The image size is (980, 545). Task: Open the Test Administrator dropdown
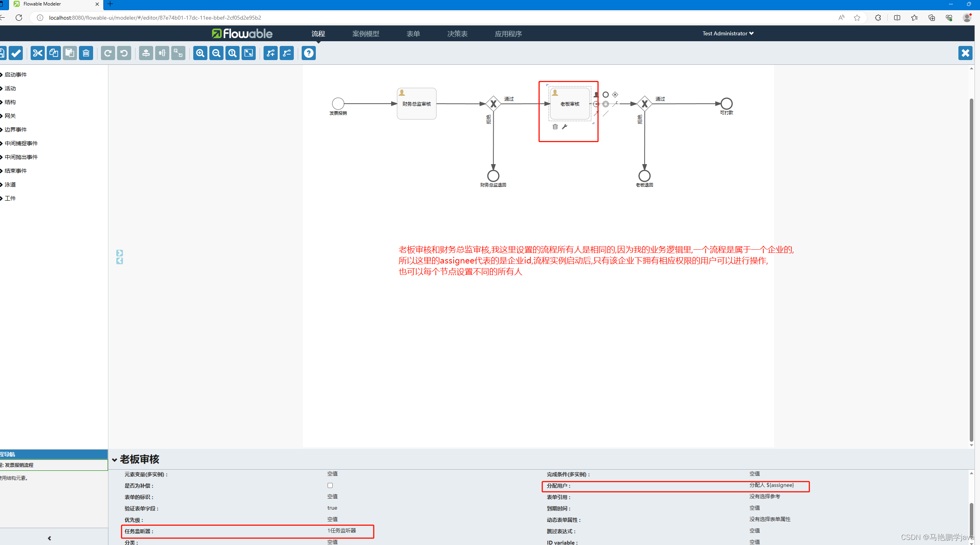click(728, 33)
